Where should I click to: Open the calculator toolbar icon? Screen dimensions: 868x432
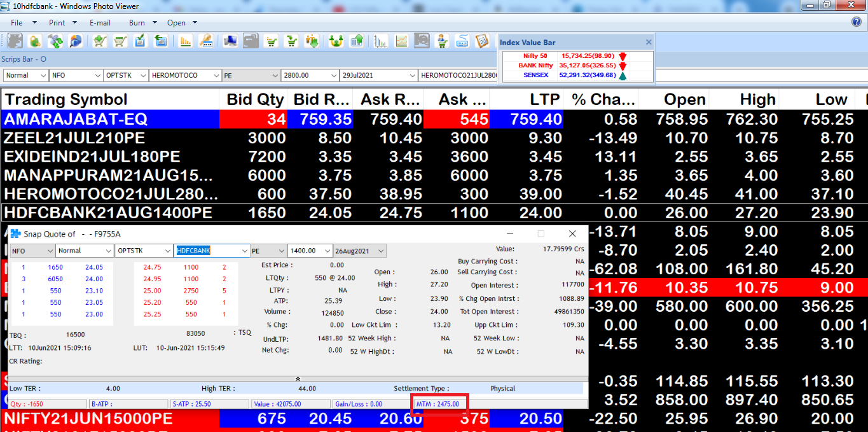pyautogui.click(x=483, y=41)
